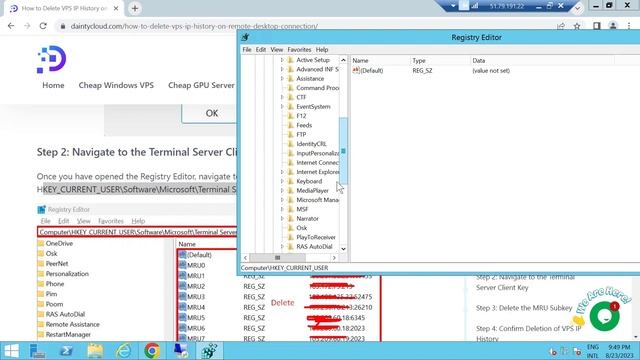Open the Registry Editor Help menu
Screen dimensions: 640x360
pos(322,49)
